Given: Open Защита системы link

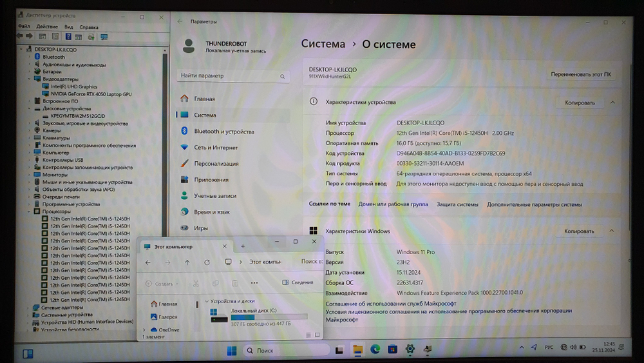Looking at the screenshot, I should point(457,204).
